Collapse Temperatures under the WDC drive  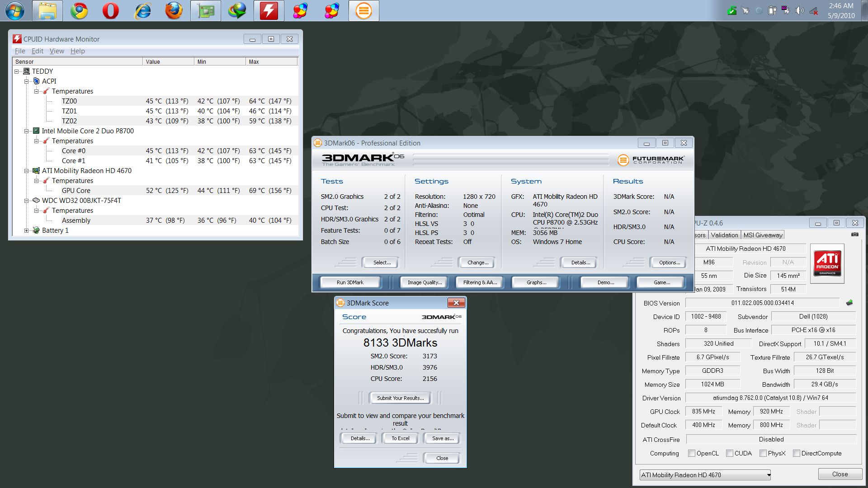tap(36, 211)
